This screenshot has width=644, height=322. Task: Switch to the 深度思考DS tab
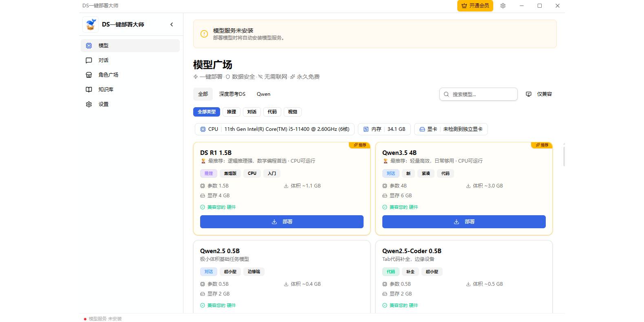coord(232,94)
